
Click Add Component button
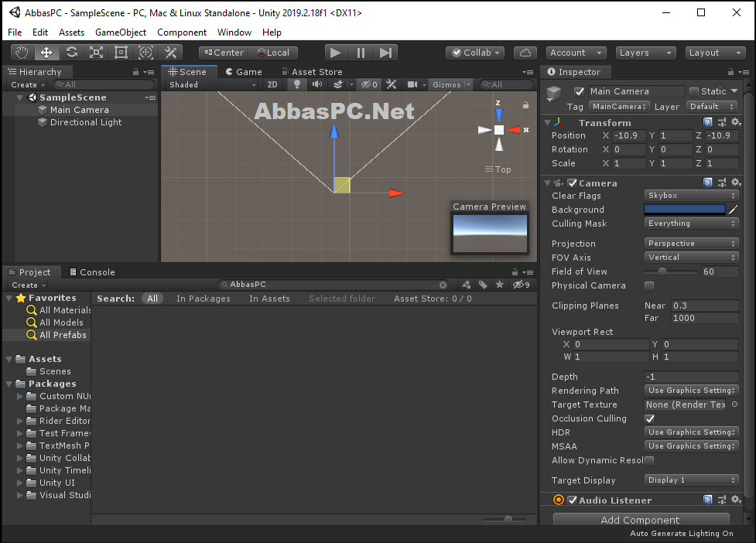(x=641, y=520)
